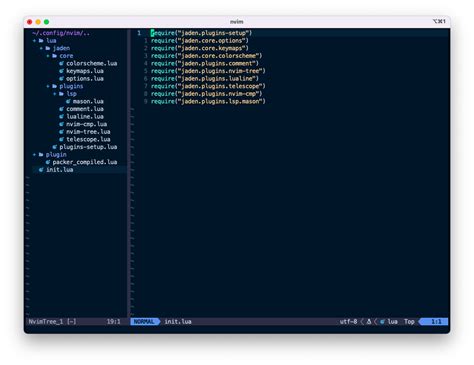The width and height of the screenshot is (474, 365).
Task: Click the core folder name
Action: (66, 56)
